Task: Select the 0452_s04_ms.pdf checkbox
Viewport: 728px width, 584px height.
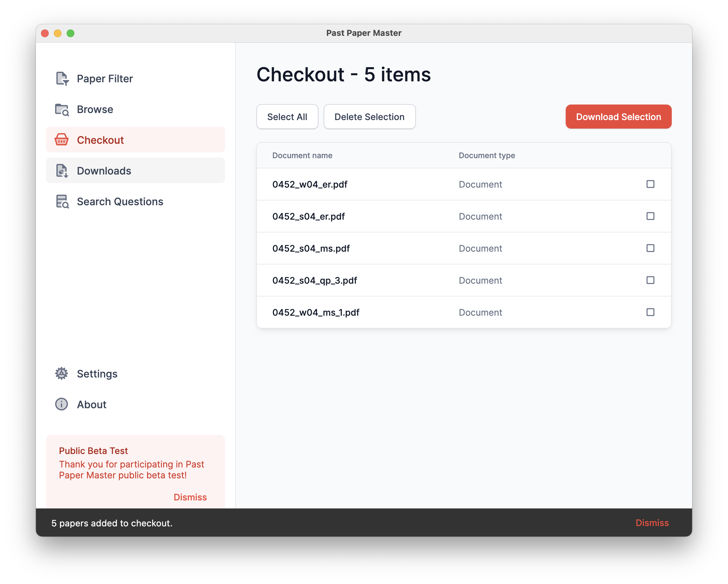Action: click(x=650, y=248)
